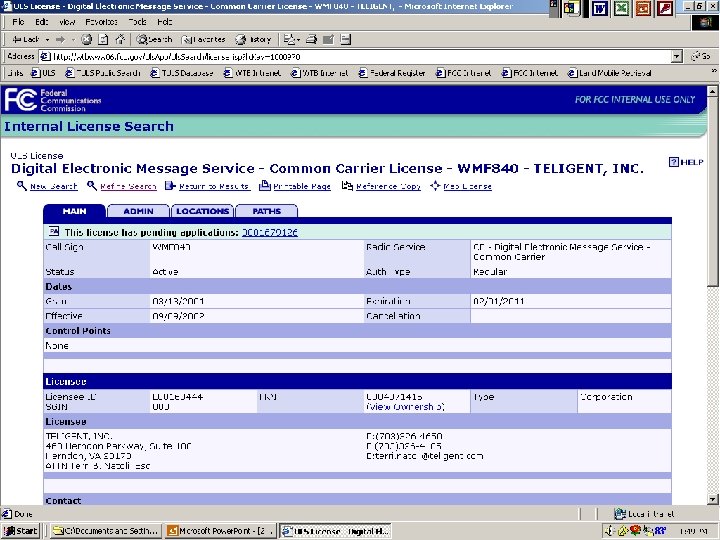The width and height of the screenshot is (720, 540).
Task: Click the HELP icon on the license page
Action: coord(686,162)
